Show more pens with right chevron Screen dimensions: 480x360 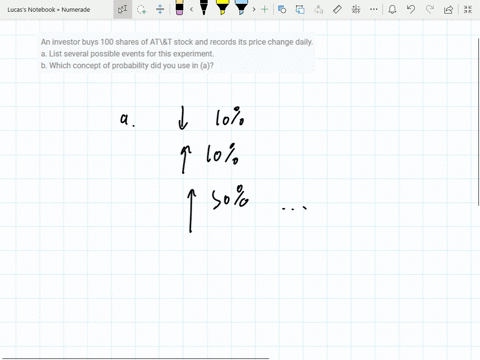point(254,9)
